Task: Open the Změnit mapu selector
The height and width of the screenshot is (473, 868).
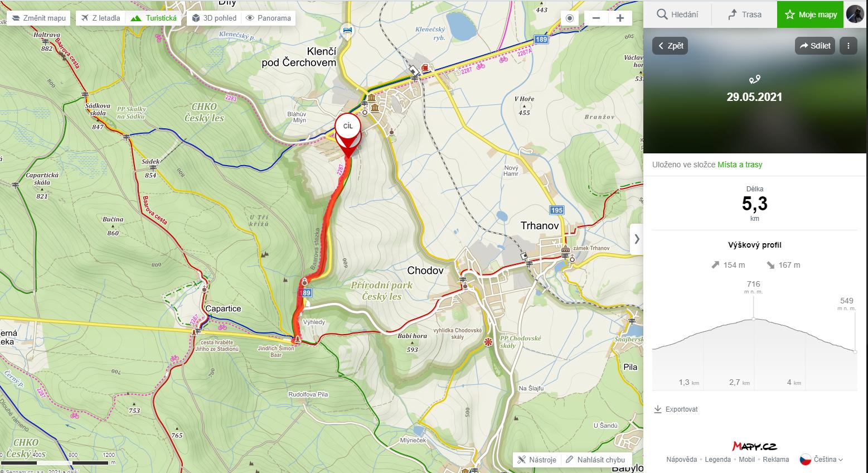Action: tap(39, 18)
